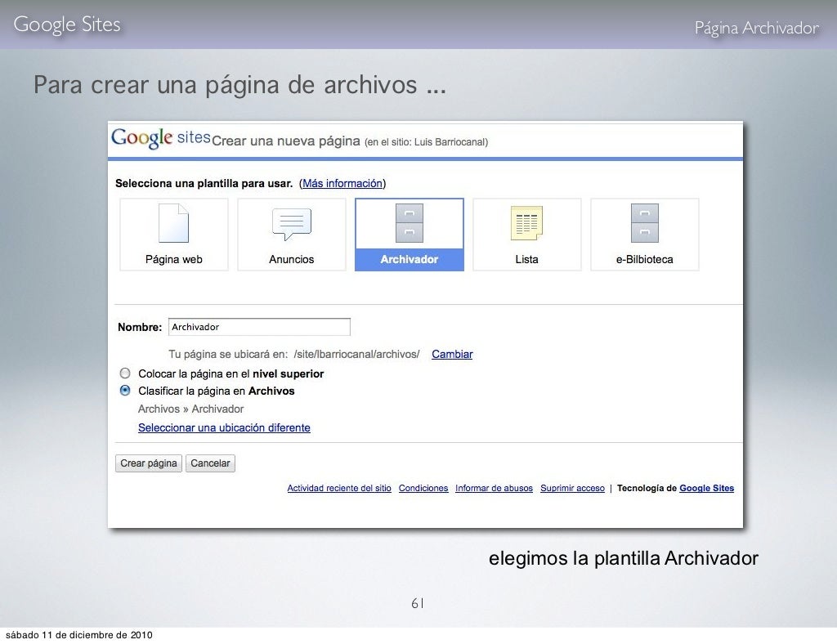Click the 'Archivos » Archivador' breadcrumb text
Image resolution: width=837 pixels, height=644 pixels.
[x=190, y=409]
